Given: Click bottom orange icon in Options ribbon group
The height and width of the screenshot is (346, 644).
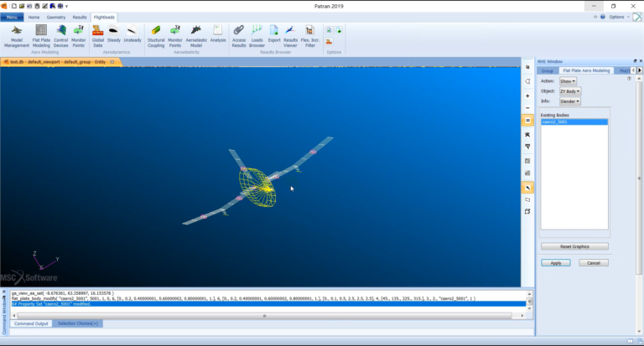Looking at the screenshot, I should pyautogui.click(x=329, y=41).
